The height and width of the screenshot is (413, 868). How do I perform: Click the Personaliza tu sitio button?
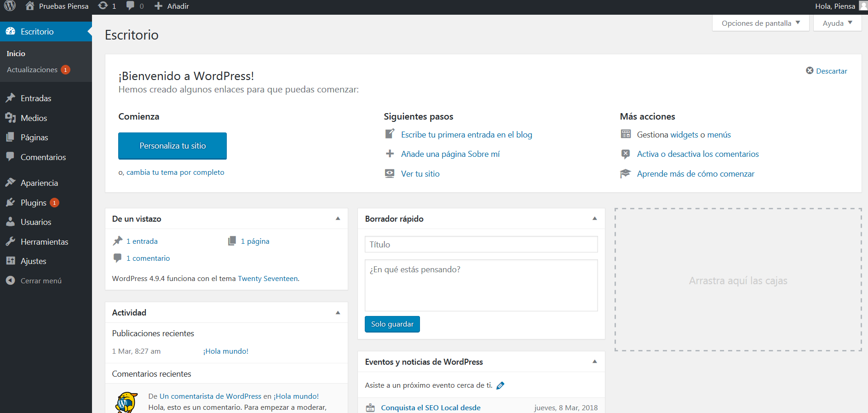pyautogui.click(x=172, y=146)
